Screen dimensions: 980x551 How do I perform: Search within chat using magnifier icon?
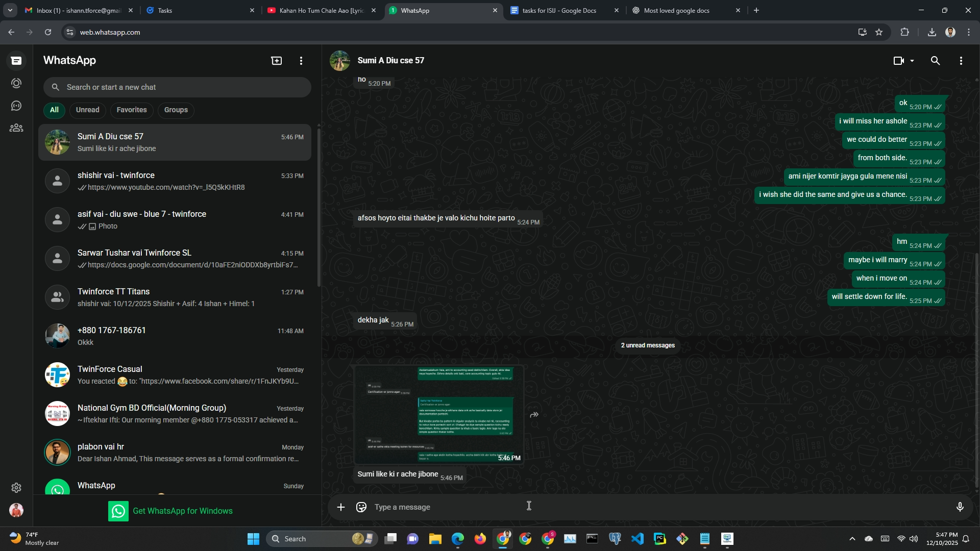point(935,61)
